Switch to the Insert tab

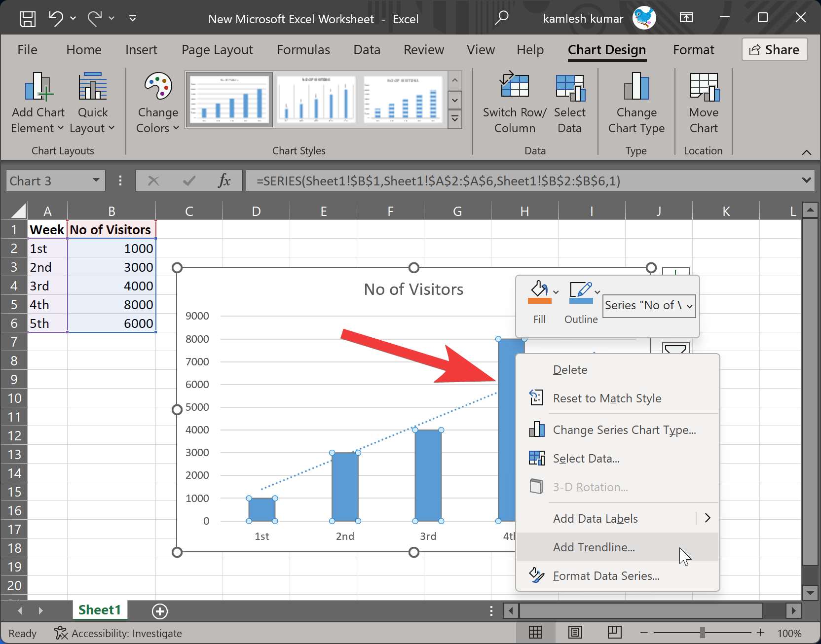[141, 50]
